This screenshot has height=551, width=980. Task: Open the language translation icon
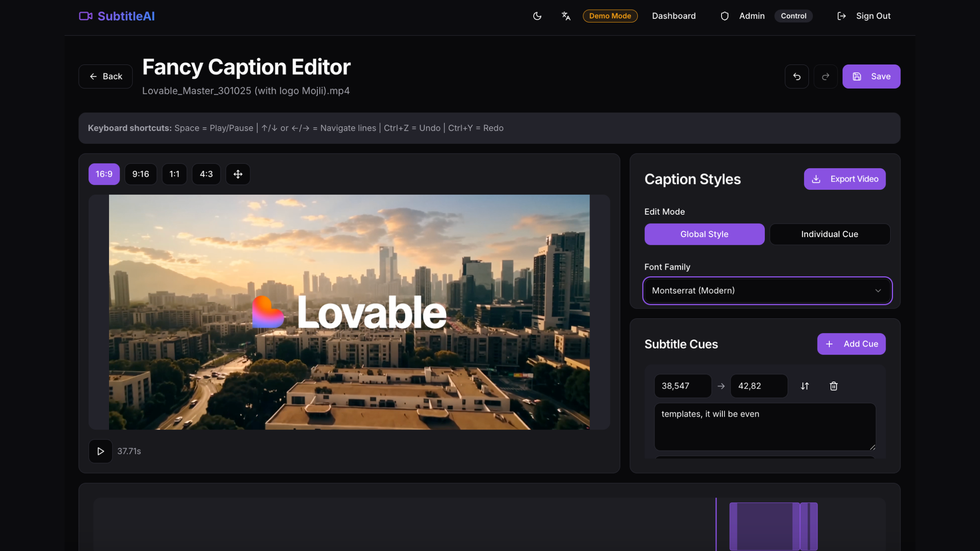[x=566, y=16]
